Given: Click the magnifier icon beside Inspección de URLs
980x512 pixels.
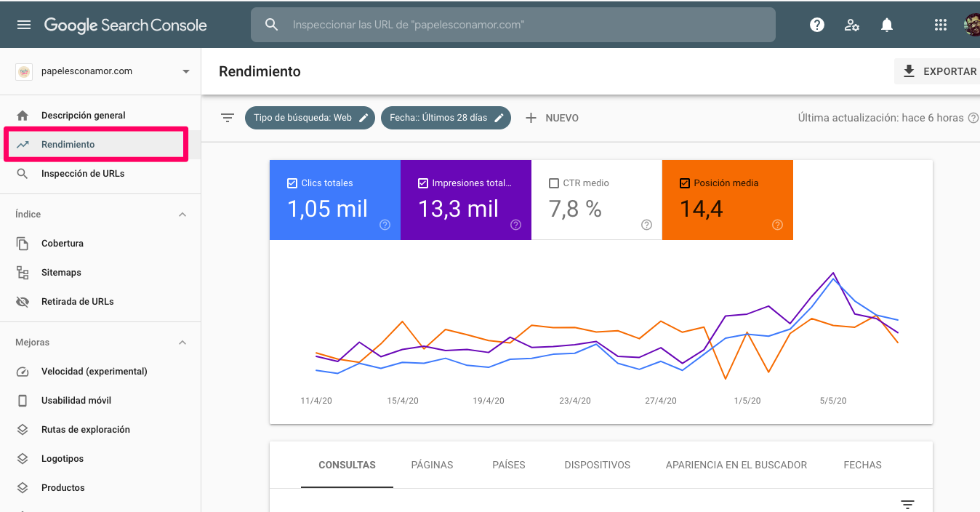Looking at the screenshot, I should pos(23,174).
